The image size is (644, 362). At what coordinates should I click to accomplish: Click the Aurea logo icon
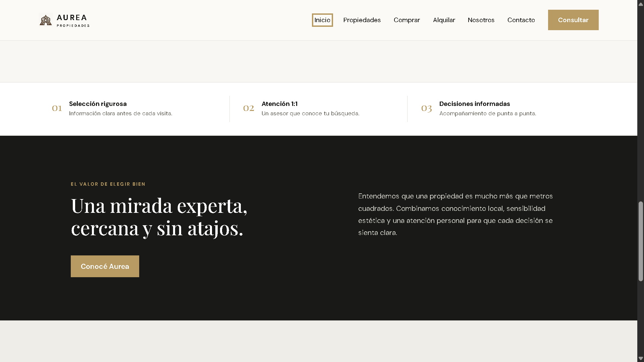click(x=46, y=20)
